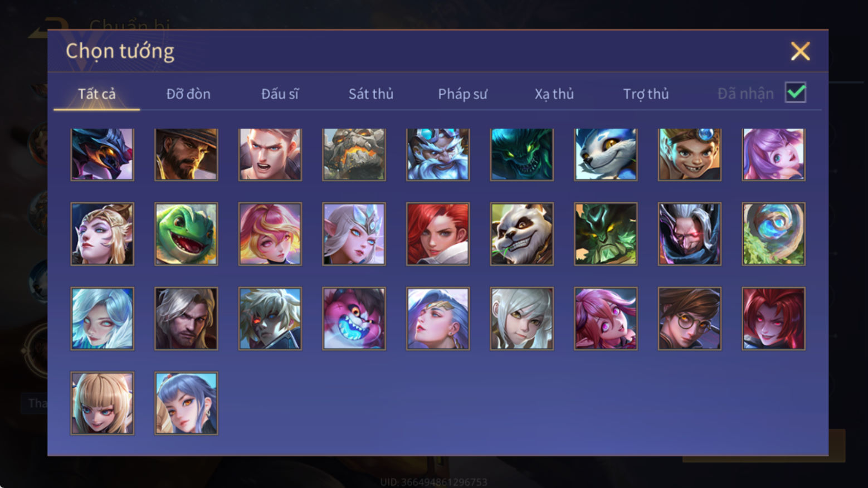This screenshot has height=488, width=868.
Task: Show the Pháp sư heroes tab
Action: click(462, 94)
